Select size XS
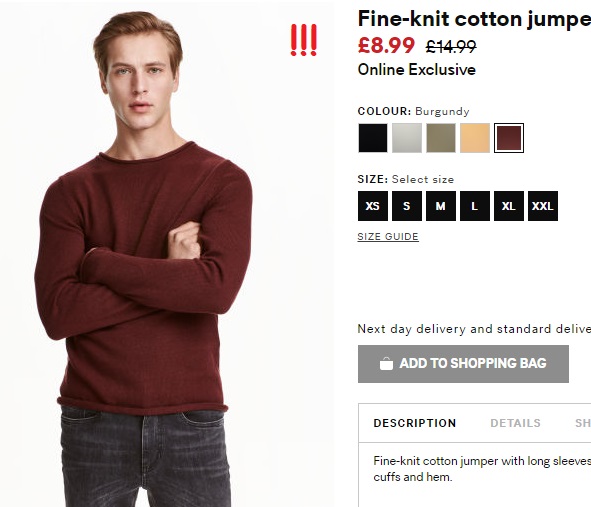Image resolution: width=591 pixels, height=507 pixels. click(373, 206)
